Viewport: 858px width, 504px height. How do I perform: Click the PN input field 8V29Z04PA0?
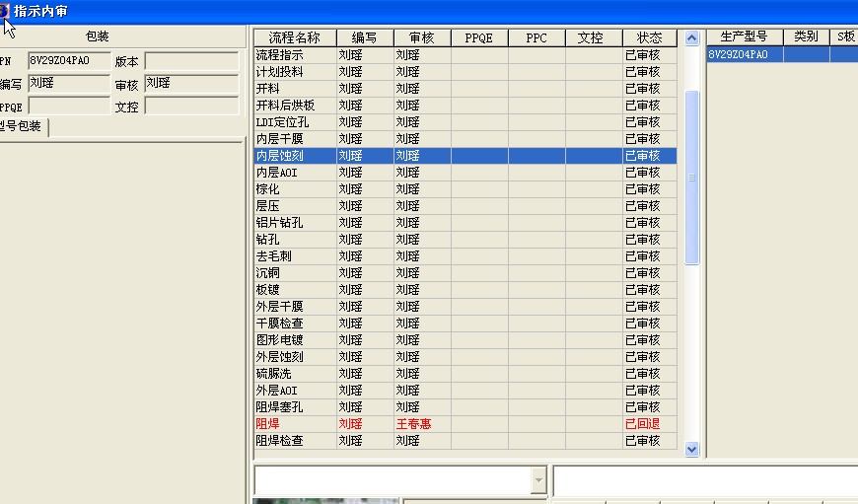69,61
